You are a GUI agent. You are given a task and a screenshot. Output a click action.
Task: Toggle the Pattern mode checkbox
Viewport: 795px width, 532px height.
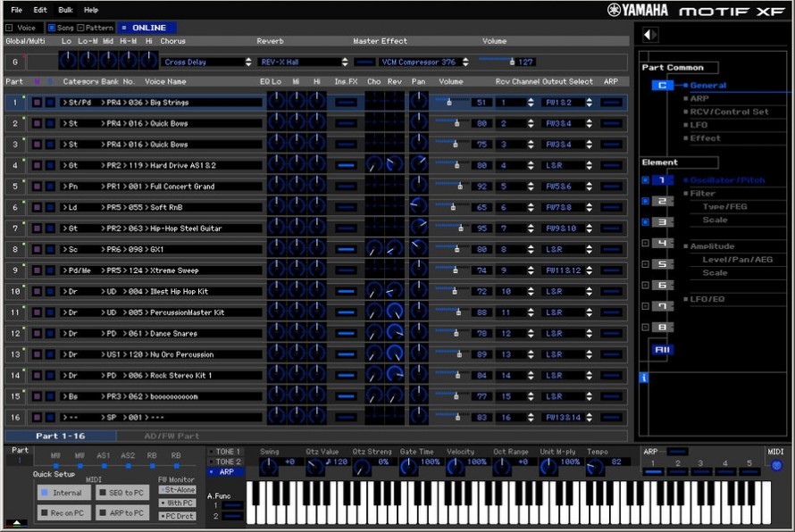[80, 28]
